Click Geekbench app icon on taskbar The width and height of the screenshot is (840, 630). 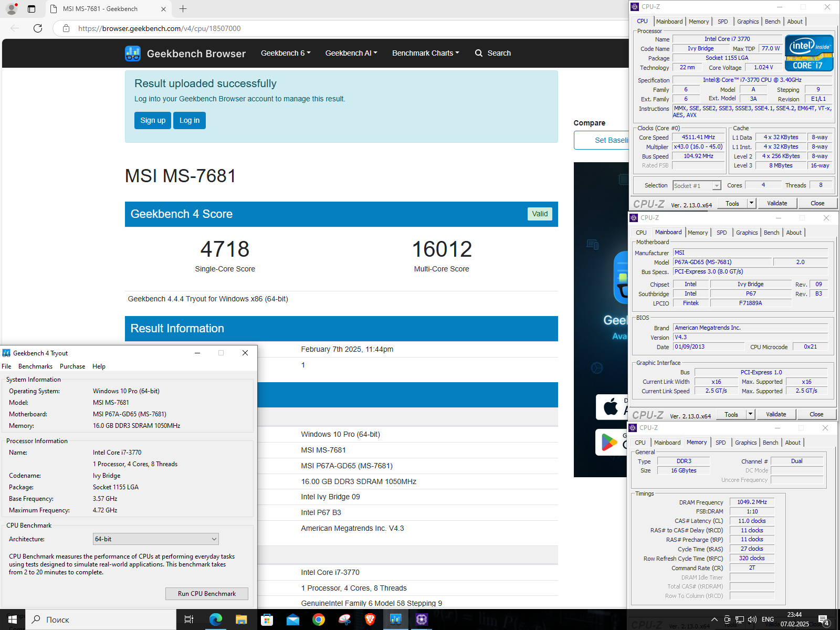tap(396, 619)
